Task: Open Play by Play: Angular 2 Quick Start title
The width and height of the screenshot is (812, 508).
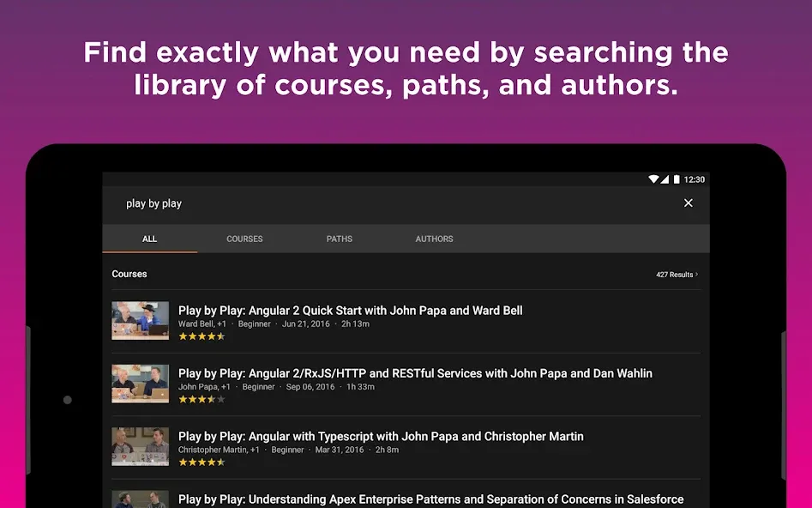Action: (x=351, y=311)
